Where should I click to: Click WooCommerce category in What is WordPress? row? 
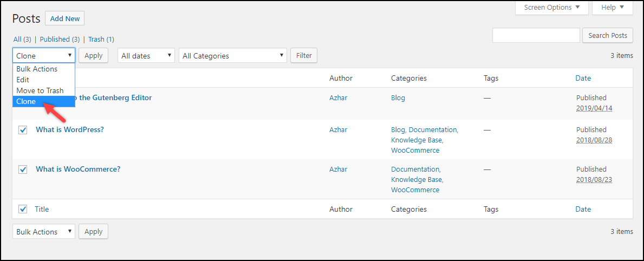(x=415, y=150)
